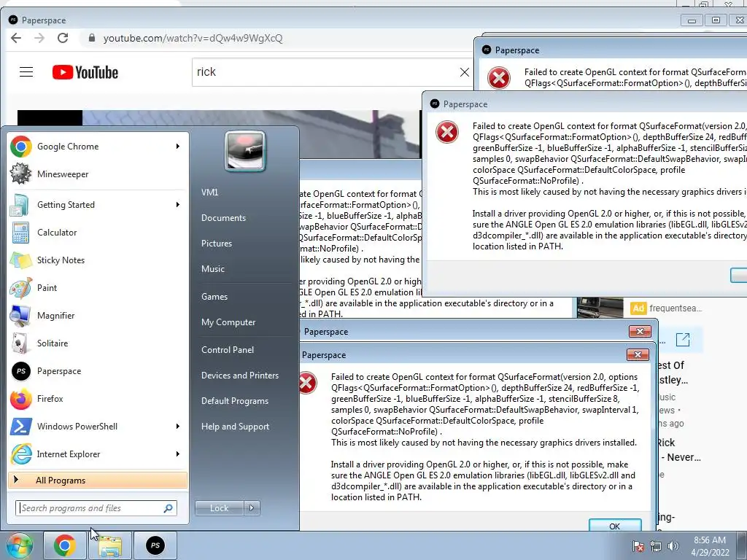This screenshot has height=560, width=747.
Task: Reload the page in browser
Action: (x=63, y=38)
